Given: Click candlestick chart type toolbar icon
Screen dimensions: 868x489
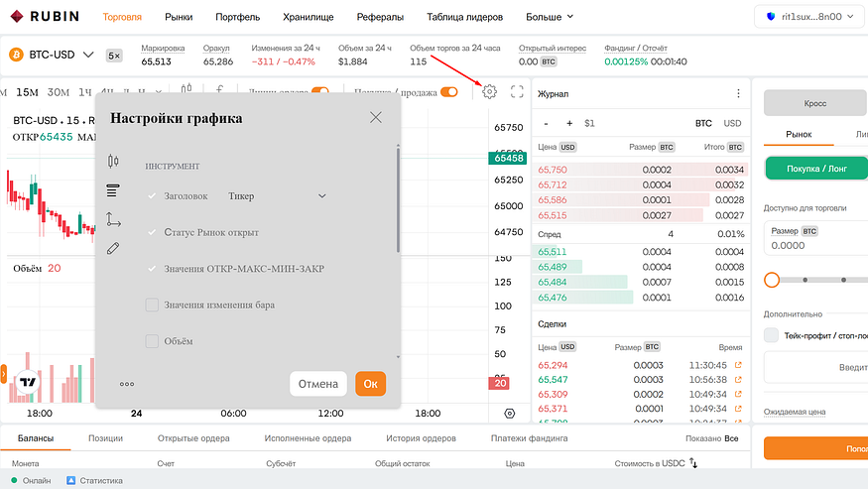Looking at the screenshot, I should 186,88.
